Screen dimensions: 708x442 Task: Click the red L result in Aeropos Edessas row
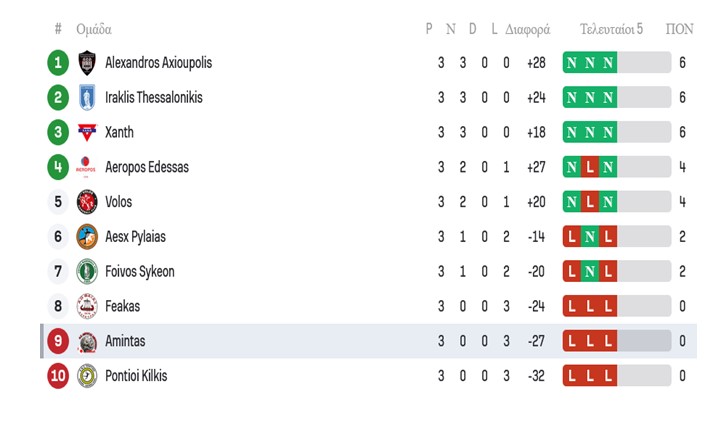coord(590,167)
